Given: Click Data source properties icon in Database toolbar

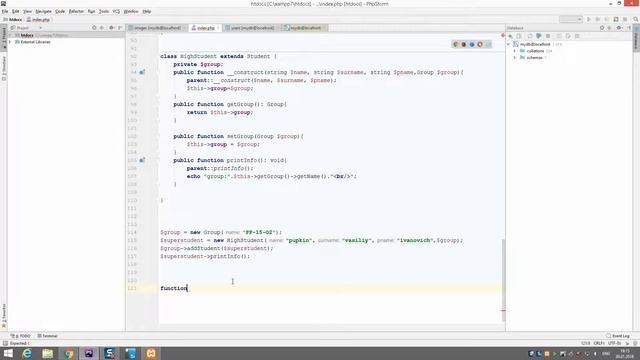Looking at the screenshot, I should (x=539, y=36).
